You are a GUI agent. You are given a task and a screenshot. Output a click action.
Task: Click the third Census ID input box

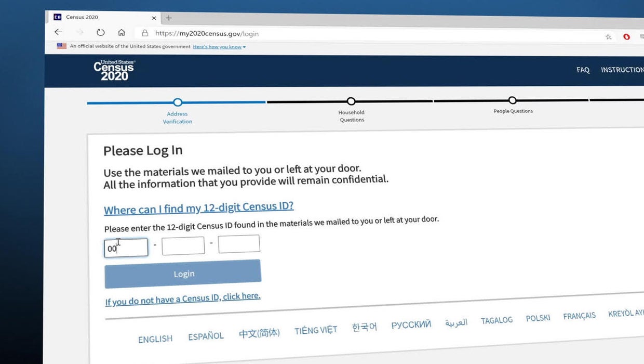tap(239, 244)
